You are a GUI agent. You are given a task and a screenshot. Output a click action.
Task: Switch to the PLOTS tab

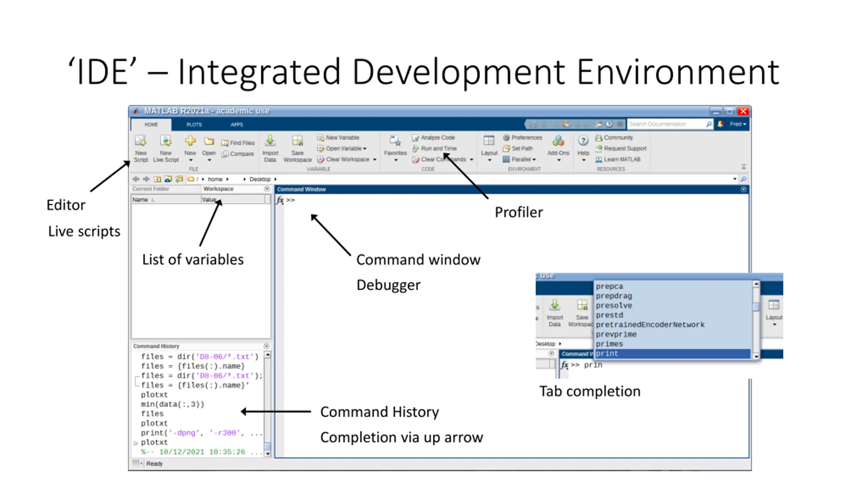pyautogui.click(x=194, y=124)
